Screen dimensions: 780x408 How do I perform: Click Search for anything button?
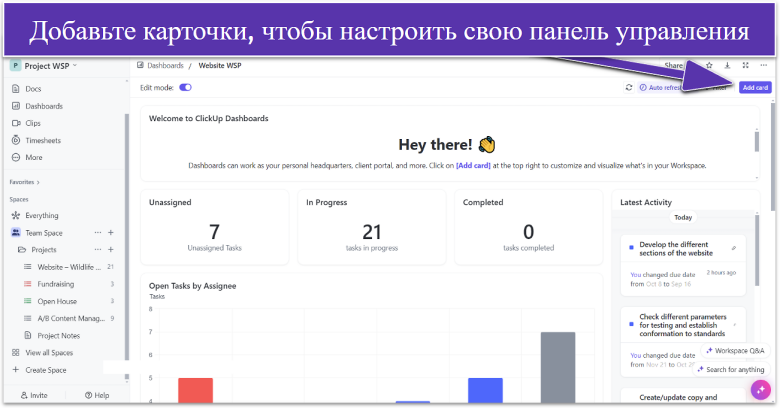tap(730, 370)
